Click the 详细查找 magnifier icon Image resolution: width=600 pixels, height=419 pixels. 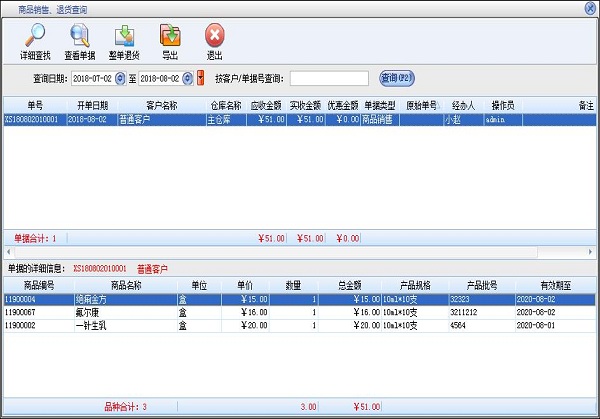tap(35, 37)
